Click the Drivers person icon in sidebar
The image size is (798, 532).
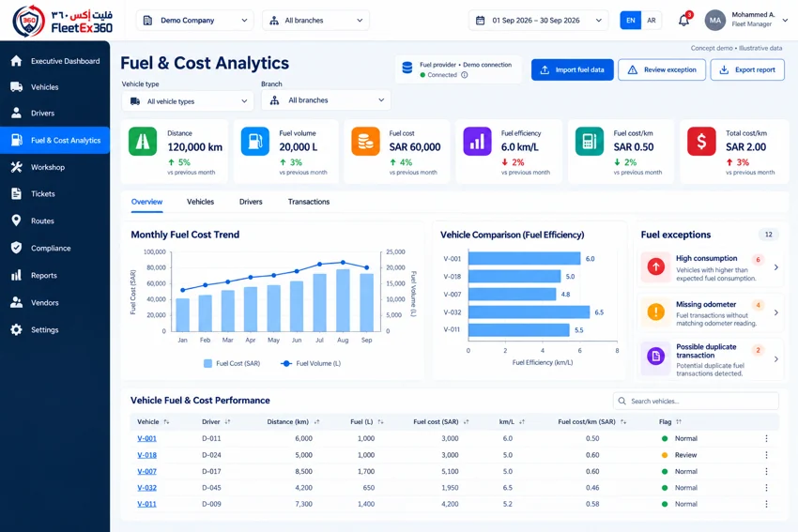16,113
